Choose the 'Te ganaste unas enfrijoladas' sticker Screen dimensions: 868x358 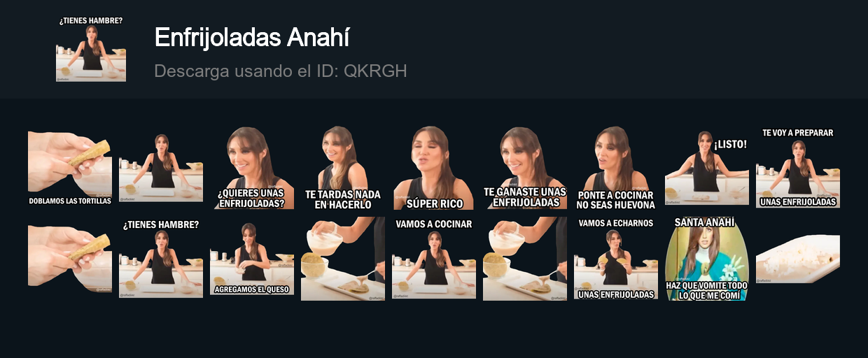[525, 168]
